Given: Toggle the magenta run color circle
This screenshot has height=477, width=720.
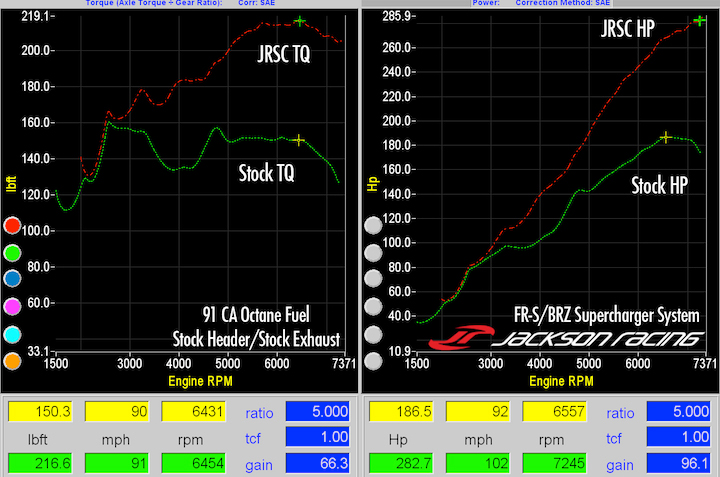Looking at the screenshot, I should 12,306.
